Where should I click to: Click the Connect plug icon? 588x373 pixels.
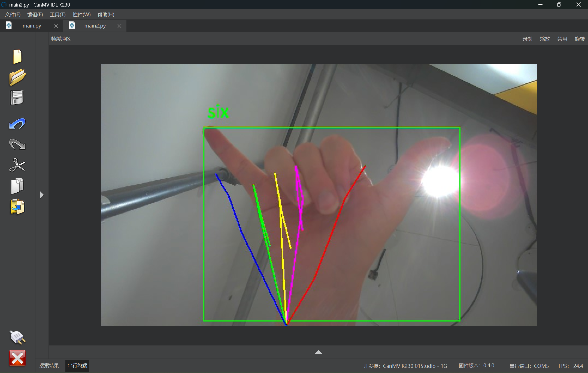(17, 337)
